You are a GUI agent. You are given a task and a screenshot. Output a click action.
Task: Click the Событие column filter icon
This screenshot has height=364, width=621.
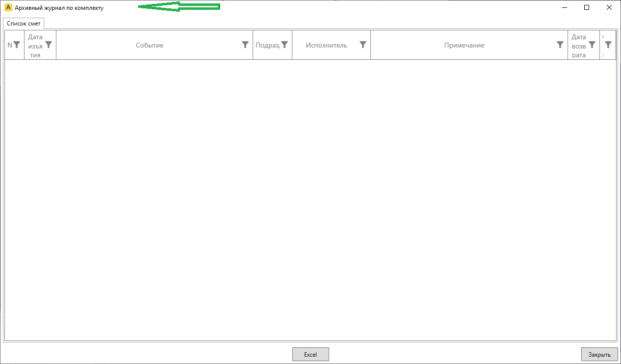tap(245, 45)
